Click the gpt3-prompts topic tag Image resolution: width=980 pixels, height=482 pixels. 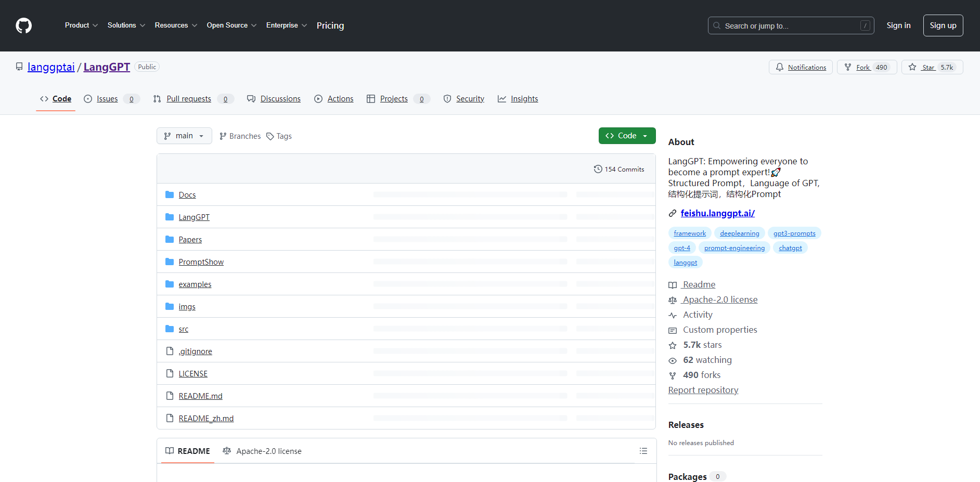(x=794, y=233)
